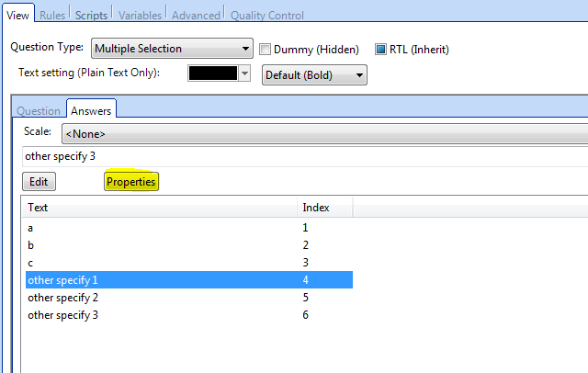Open the Default (Bold) style dropdown

[314, 75]
